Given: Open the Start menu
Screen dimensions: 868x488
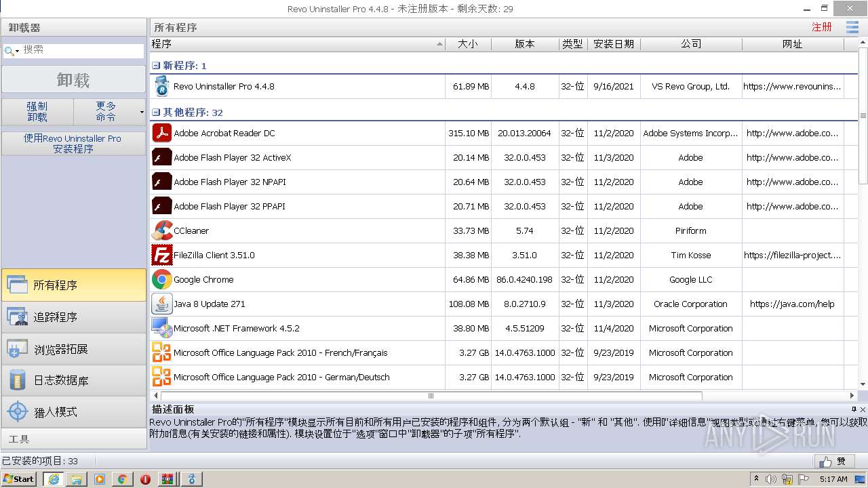Looking at the screenshot, I should click(x=19, y=479).
